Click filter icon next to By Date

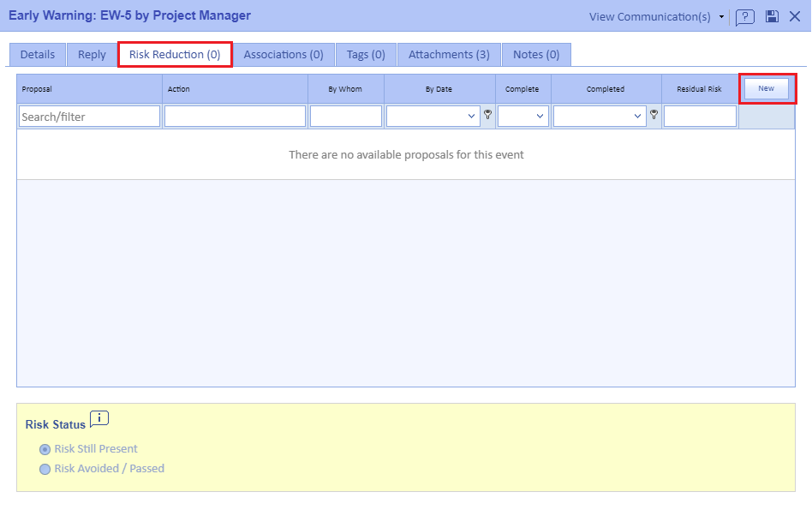[487, 116]
